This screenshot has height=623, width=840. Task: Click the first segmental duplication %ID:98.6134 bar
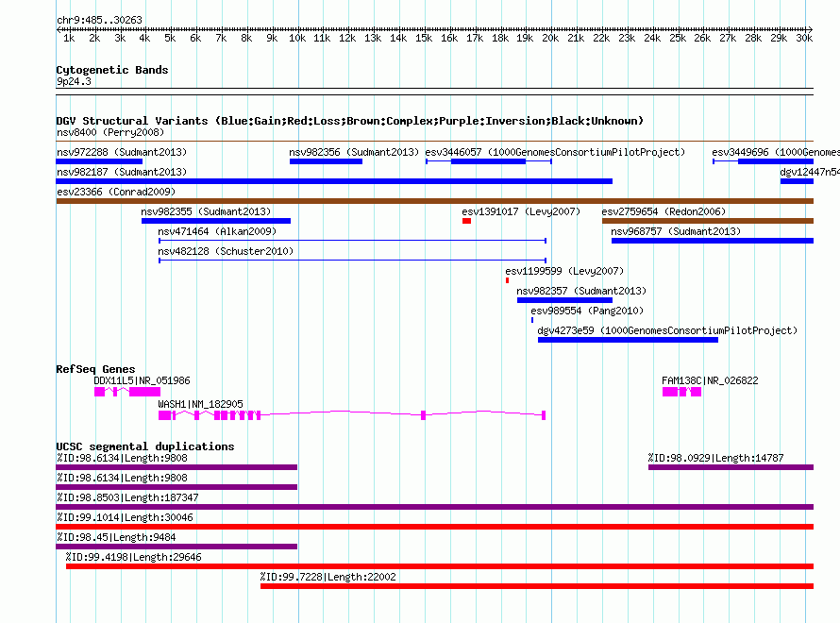point(176,467)
